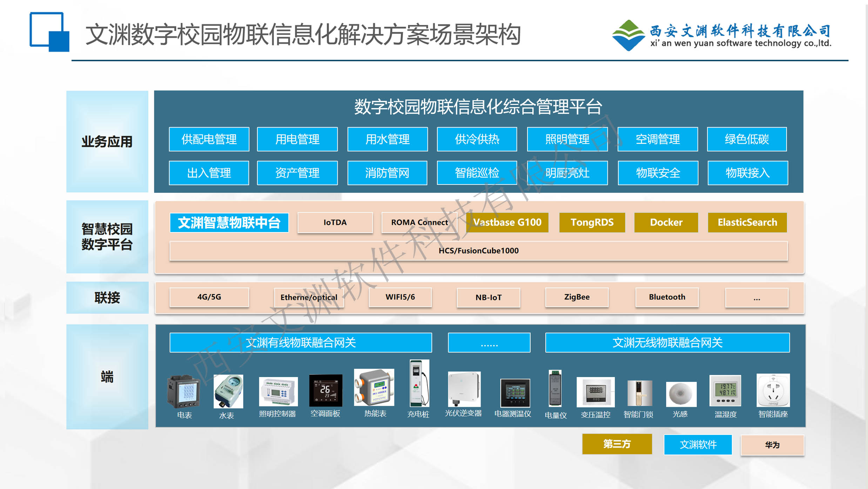Select the Etherne/optical connection box
The image size is (868, 489).
[309, 298]
